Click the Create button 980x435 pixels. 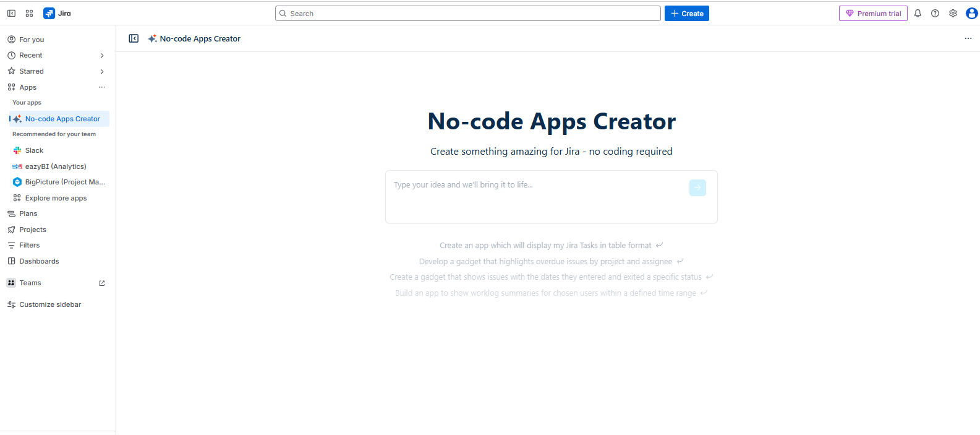pos(687,14)
